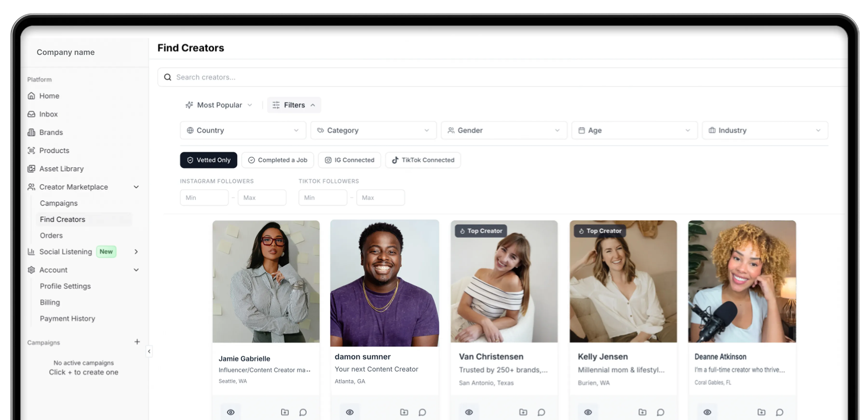The image size is (868, 420).
Task: Enable the Completed a Job filter
Action: click(278, 160)
